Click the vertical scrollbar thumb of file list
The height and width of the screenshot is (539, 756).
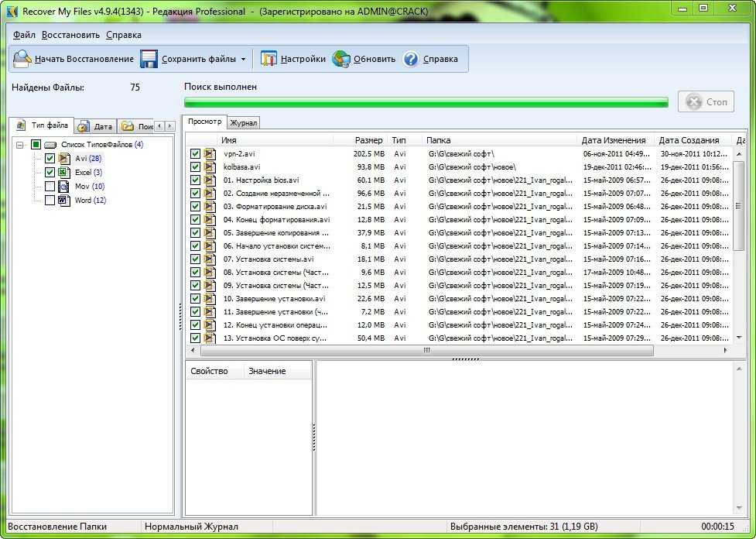coord(739,206)
